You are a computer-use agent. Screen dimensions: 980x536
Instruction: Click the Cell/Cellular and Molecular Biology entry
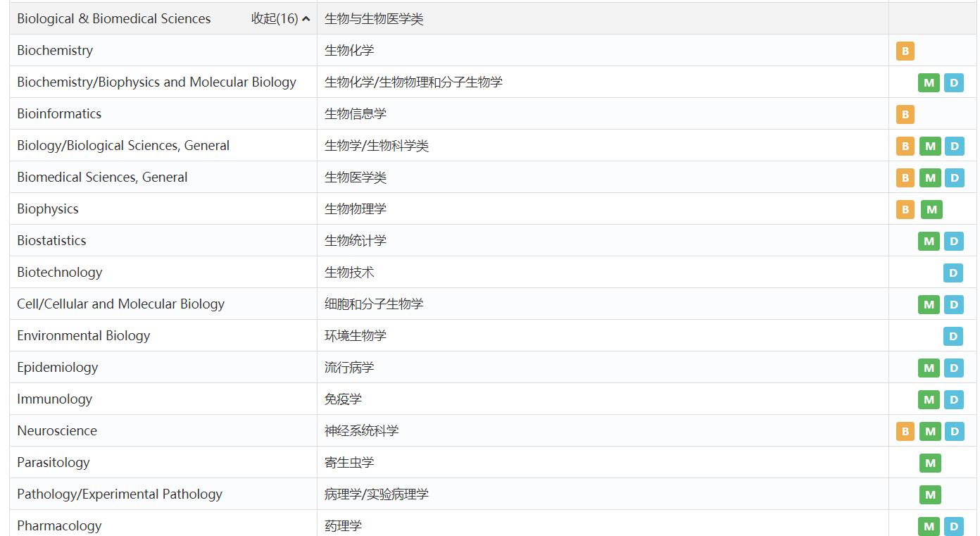point(120,304)
